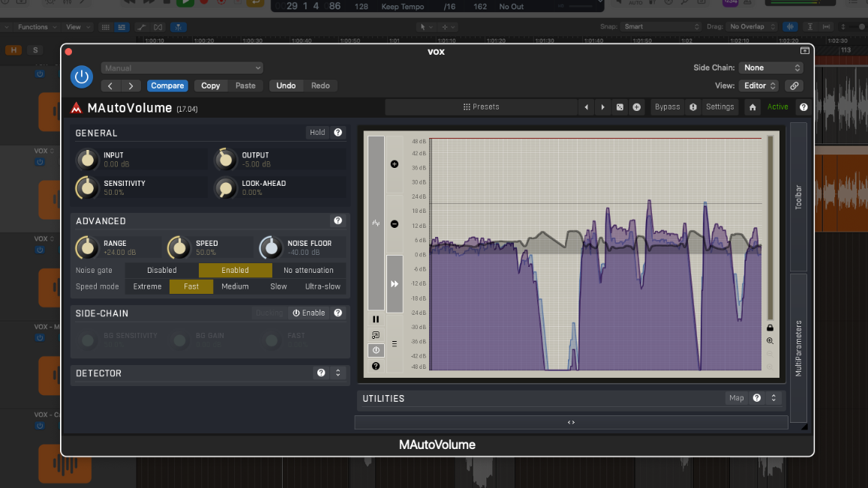Click the graph lock icon

coord(770,328)
